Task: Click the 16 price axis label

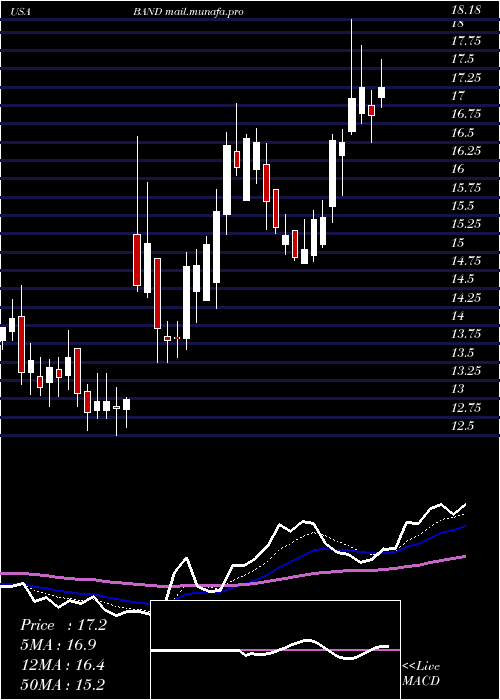Action: coord(458,169)
